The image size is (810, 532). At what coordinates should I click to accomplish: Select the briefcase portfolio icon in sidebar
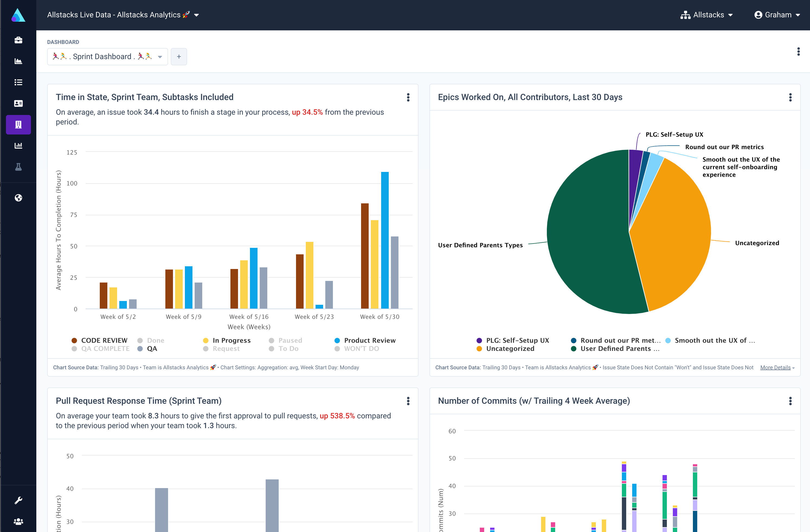pyautogui.click(x=18, y=40)
